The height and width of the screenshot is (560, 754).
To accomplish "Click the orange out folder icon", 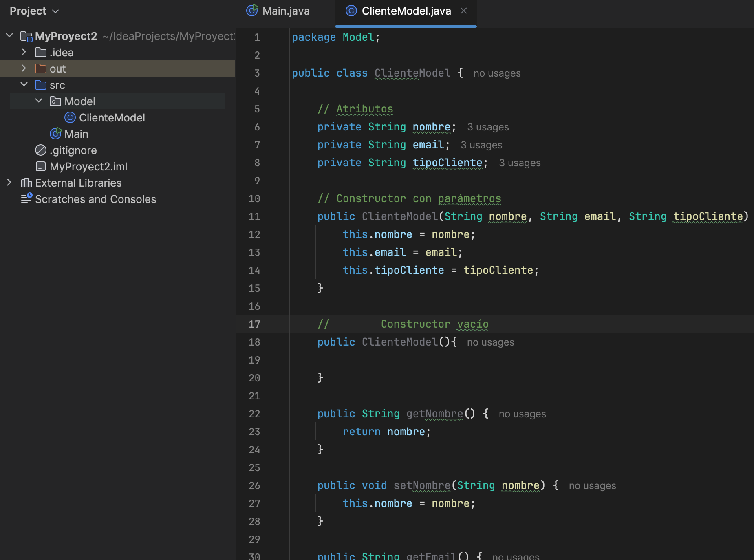I will click(x=41, y=69).
